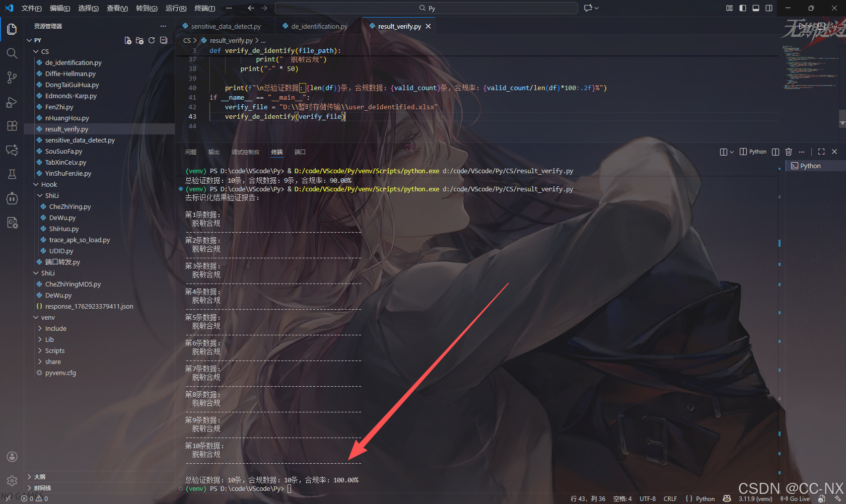Open the 文件(F) menu
The height and width of the screenshot is (504, 846).
point(31,8)
